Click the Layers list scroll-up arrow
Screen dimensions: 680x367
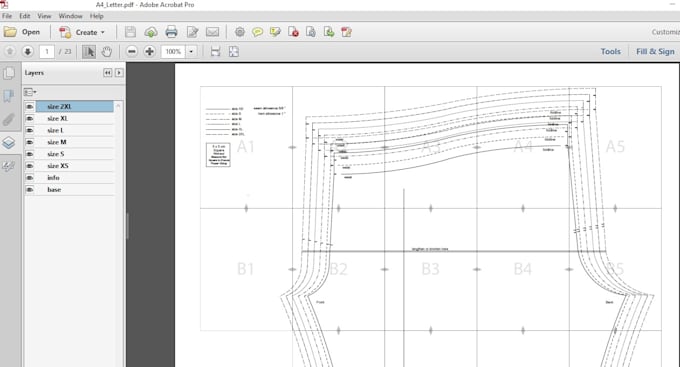point(118,106)
